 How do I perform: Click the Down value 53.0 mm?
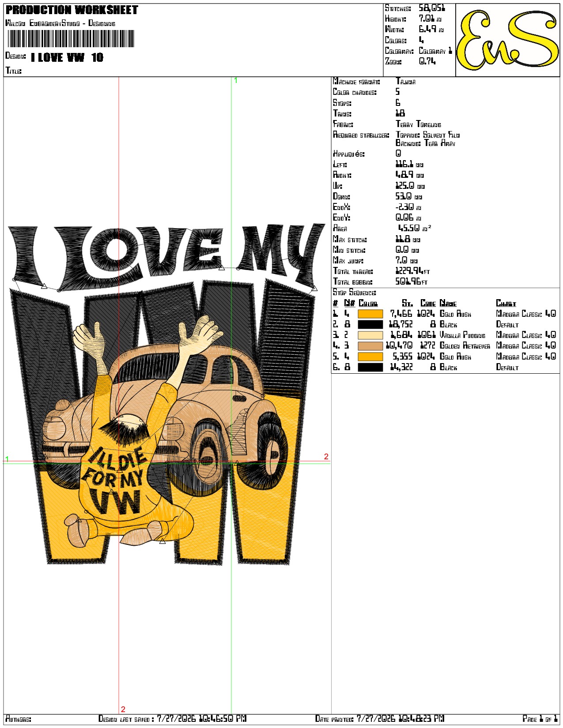(x=409, y=196)
